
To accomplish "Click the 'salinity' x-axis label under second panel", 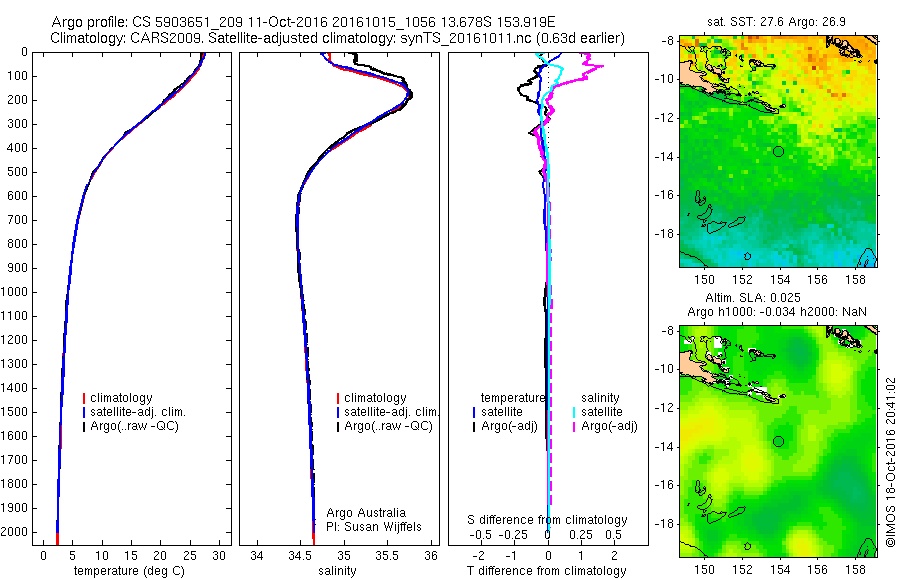I will (x=337, y=571).
